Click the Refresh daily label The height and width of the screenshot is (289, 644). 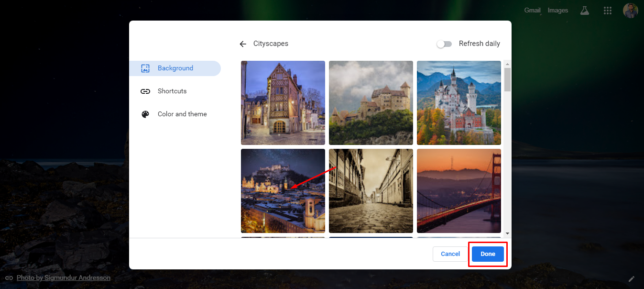(x=480, y=44)
